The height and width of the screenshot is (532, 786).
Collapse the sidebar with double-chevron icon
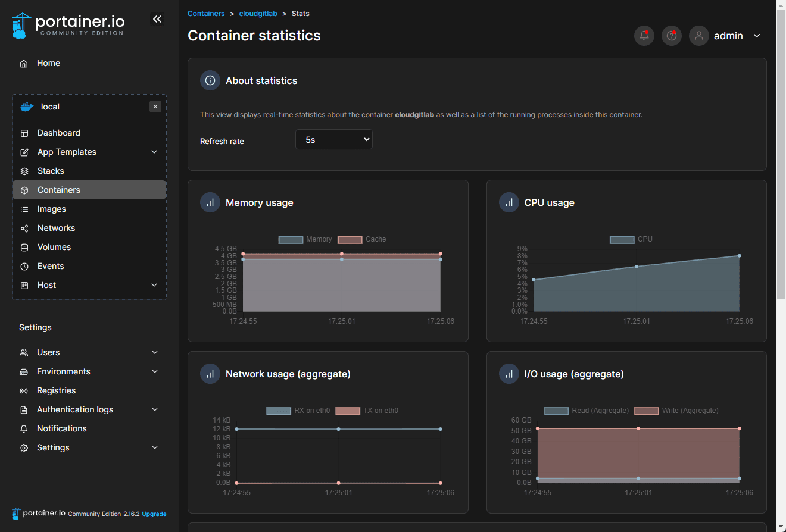point(157,20)
